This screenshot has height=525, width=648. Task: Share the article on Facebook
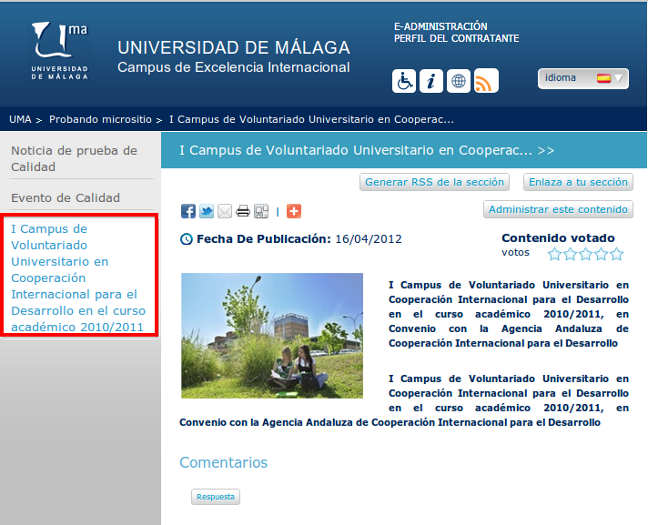point(188,211)
